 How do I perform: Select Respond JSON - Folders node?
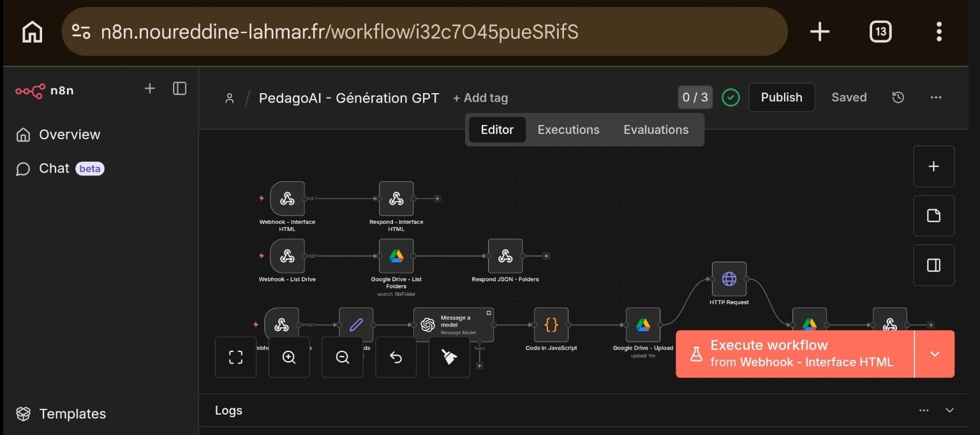point(505,256)
